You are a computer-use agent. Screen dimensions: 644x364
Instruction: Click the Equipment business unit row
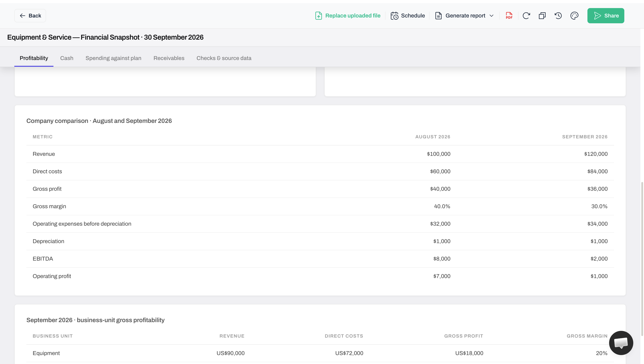[x=320, y=353]
